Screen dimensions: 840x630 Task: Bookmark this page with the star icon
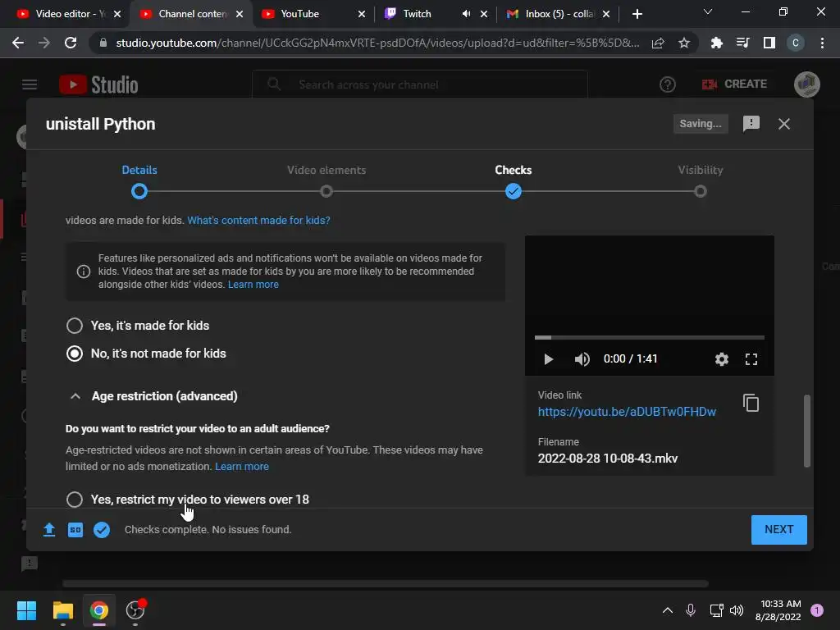click(684, 43)
